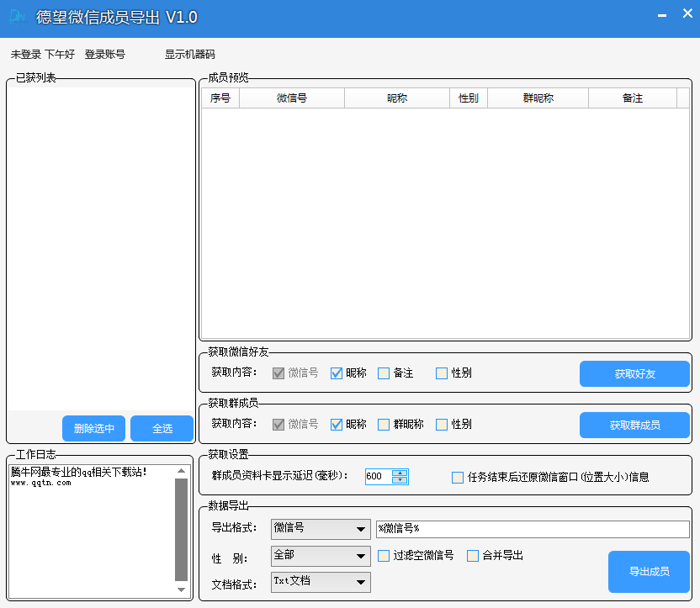Viewport: 700px width, 608px height.
Task: Enable 备注 checkbox under 获取微信好友
Action: (x=384, y=373)
